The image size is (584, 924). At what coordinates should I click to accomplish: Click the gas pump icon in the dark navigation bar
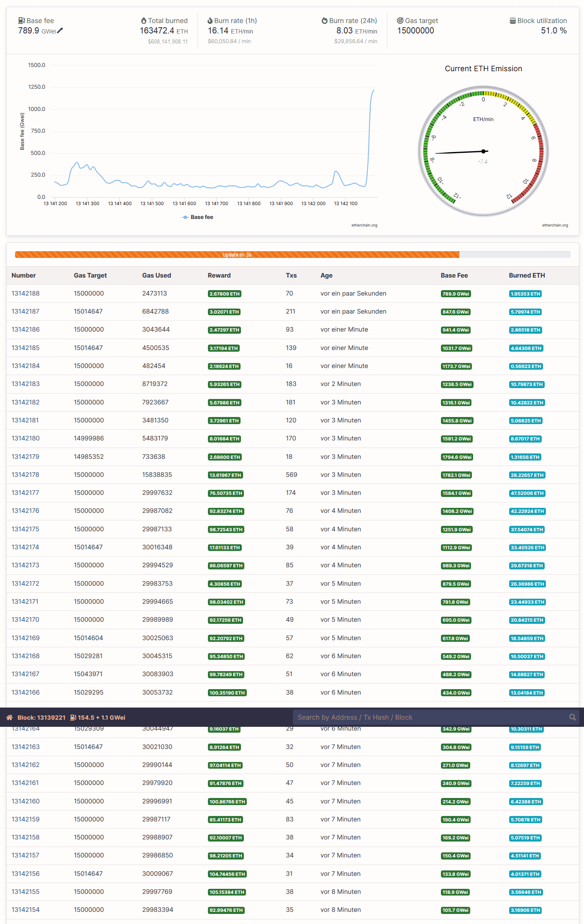[73, 717]
